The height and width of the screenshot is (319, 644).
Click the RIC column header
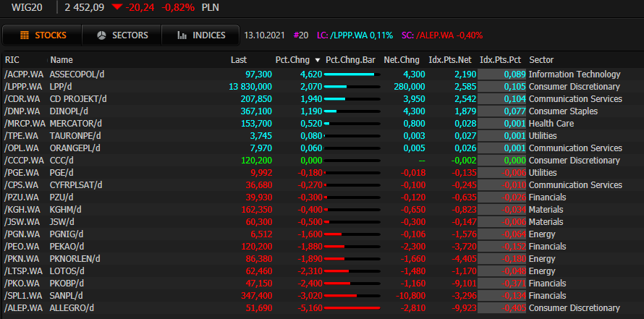pos(12,59)
